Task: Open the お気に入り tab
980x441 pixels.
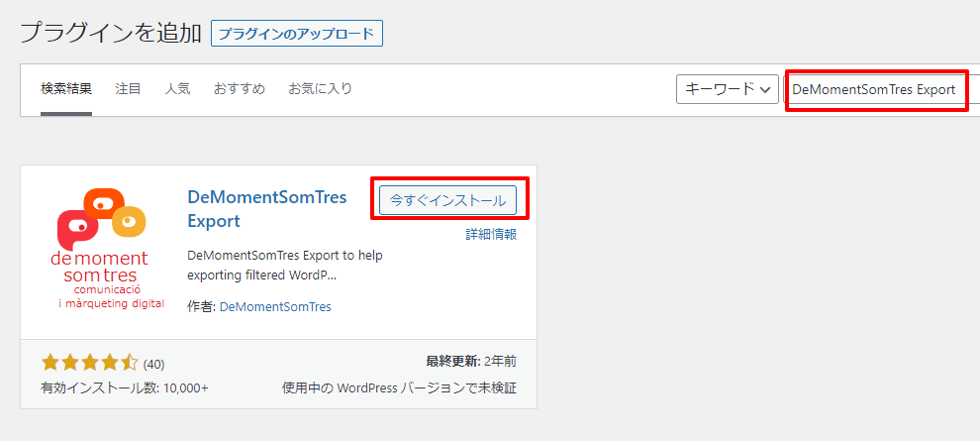Action: 320,89
